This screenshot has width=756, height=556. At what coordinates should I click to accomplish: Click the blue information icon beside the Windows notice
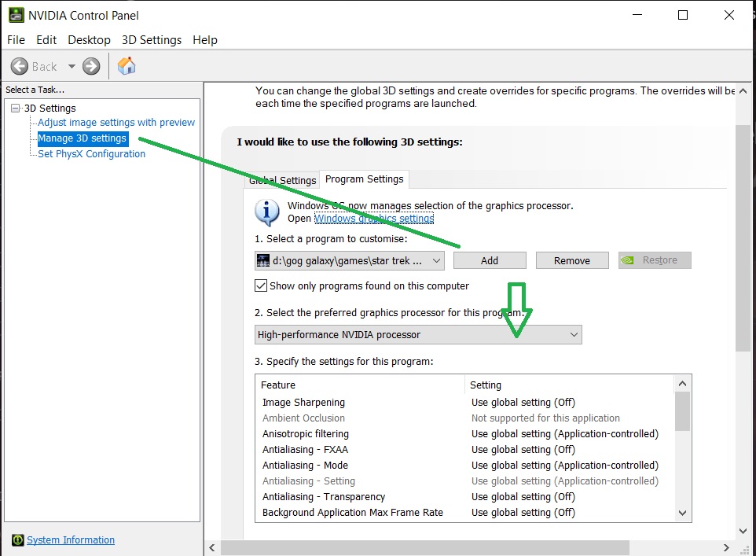pyautogui.click(x=266, y=212)
